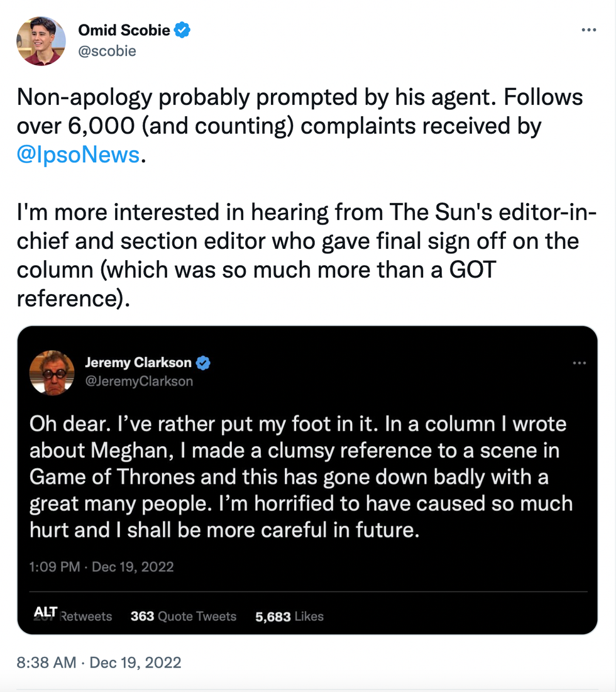616x692 pixels.
Task: View the 5,683 Likes list
Action: pos(289,617)
